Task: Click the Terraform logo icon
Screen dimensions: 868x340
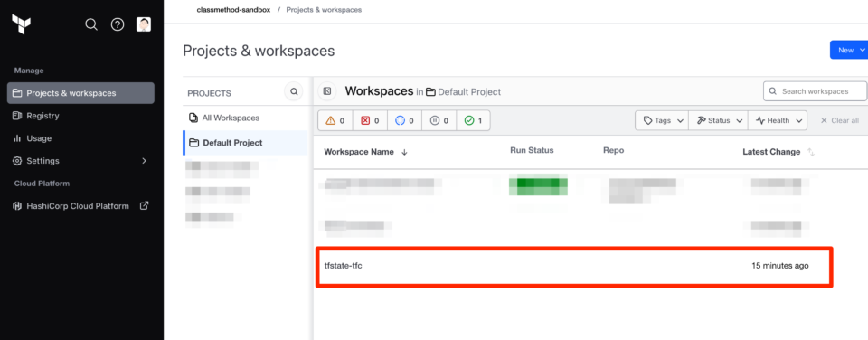Action: 21,25
